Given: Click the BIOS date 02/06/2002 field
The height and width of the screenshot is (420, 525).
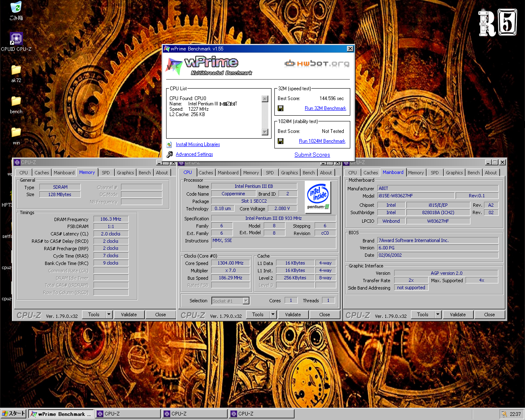Looking at the screenshot, I should pyautogui.click(x=438, y=255).
